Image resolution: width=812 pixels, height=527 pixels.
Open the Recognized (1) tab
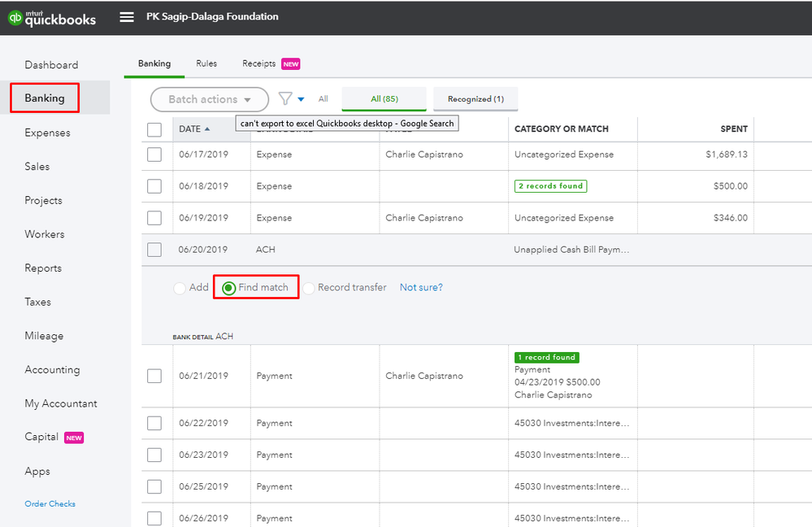[475, 99]
